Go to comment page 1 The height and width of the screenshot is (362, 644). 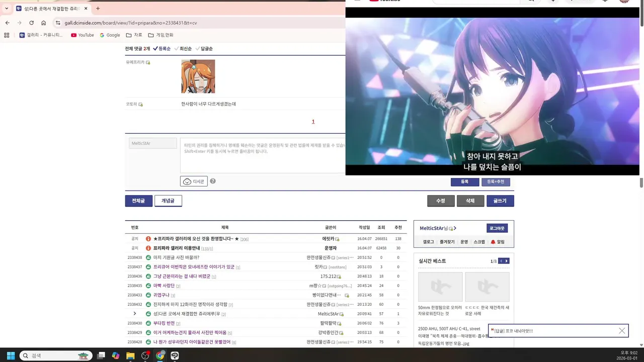coord(313,122)
